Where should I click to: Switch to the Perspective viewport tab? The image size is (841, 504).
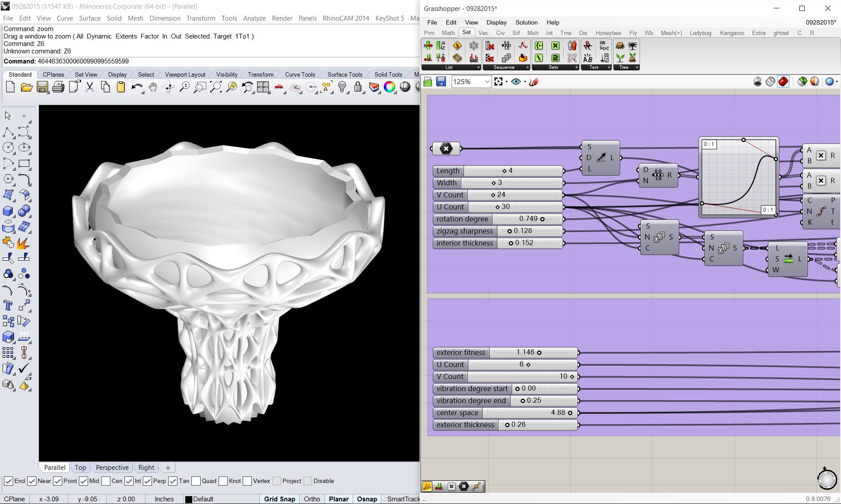pyautogui.click(x=112, y=468)
